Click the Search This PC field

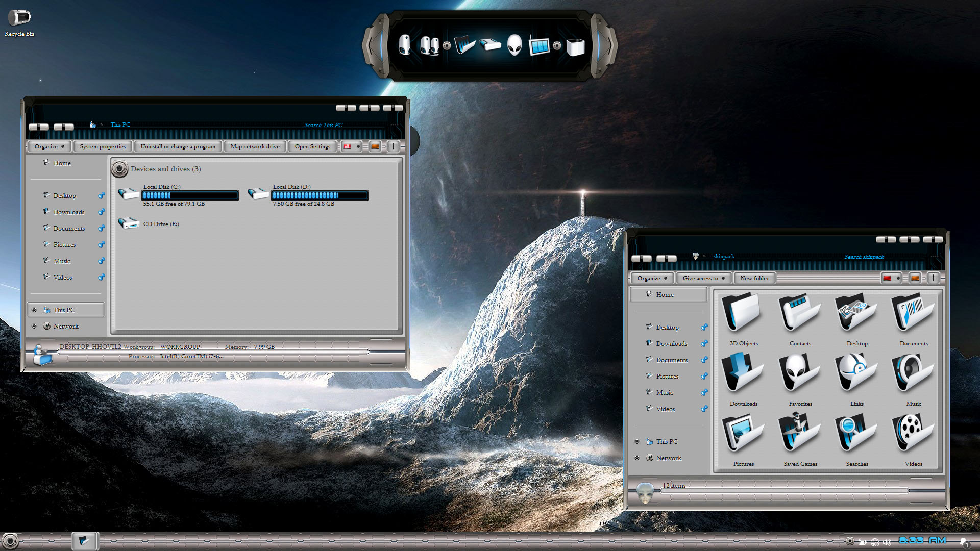point(337,125)
